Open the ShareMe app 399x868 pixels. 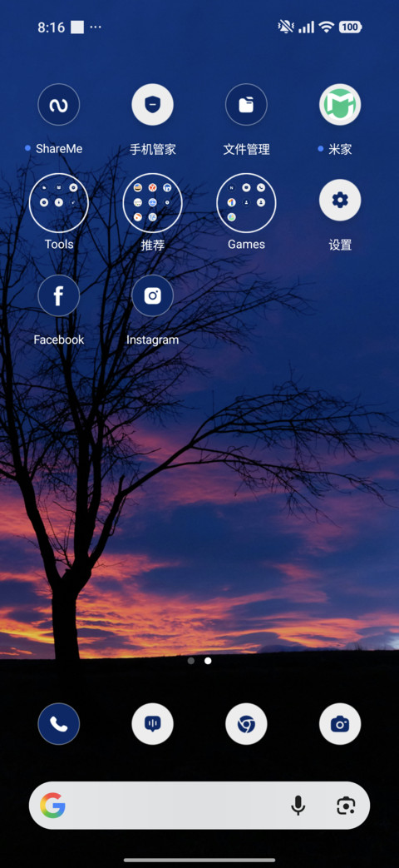click(x=58, y=104)
